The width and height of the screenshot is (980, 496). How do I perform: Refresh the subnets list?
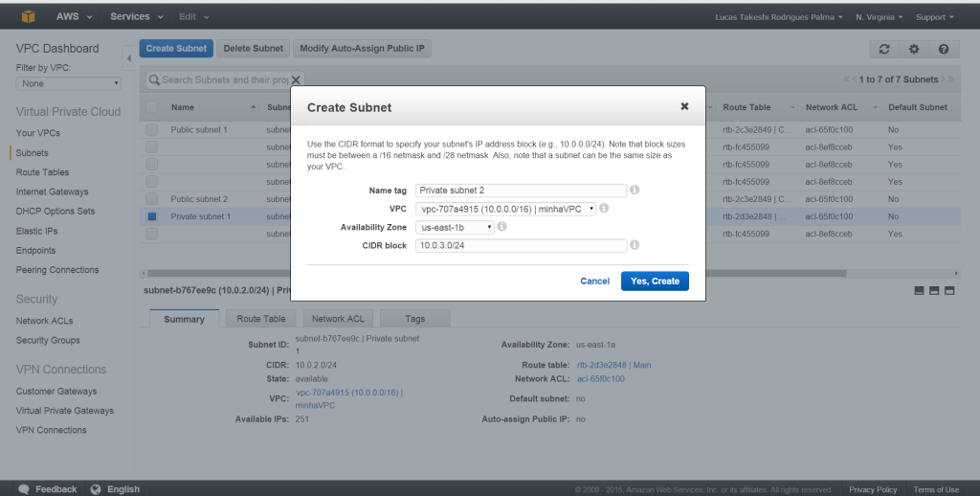click(883, 49)
